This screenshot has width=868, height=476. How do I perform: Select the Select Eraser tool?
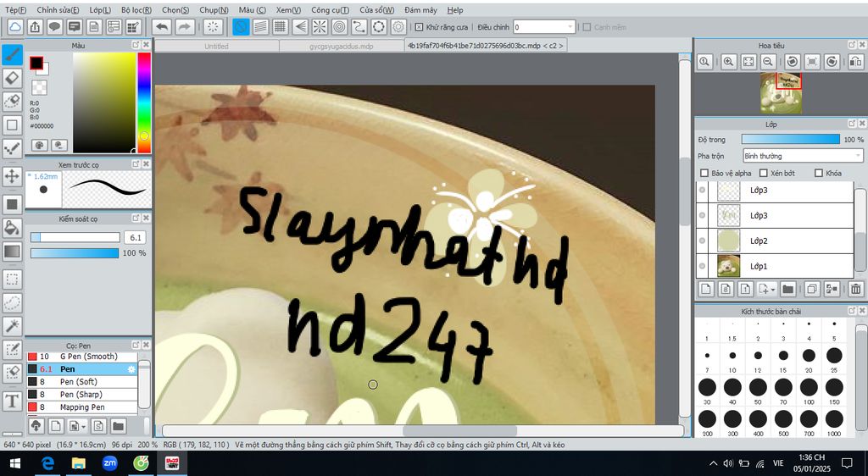[x=12, y=372]
